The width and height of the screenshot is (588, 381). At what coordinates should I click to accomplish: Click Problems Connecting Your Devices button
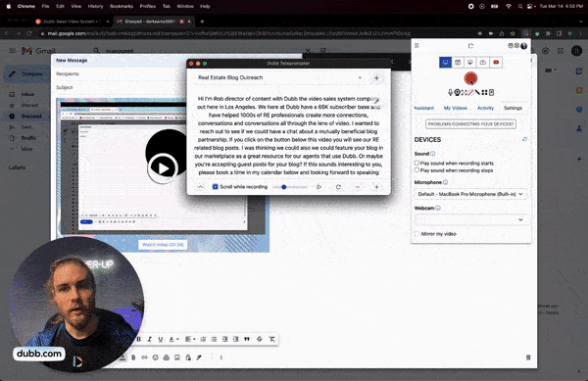[x=470, y=124]
